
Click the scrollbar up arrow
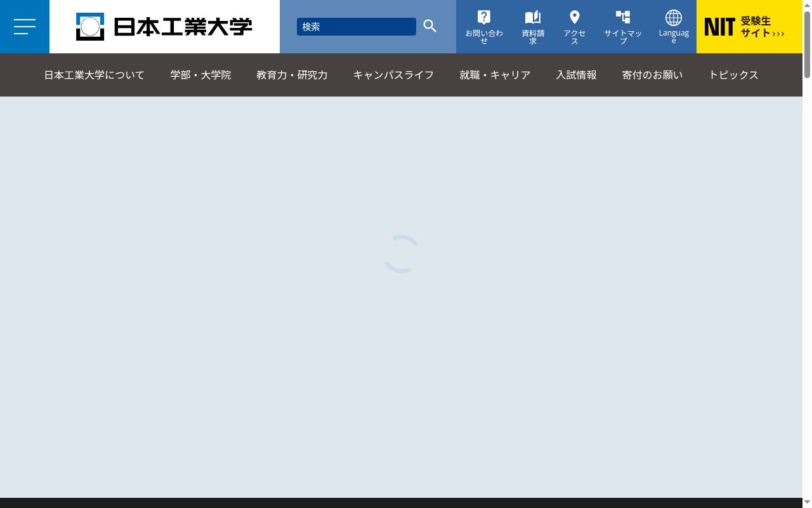807,4
